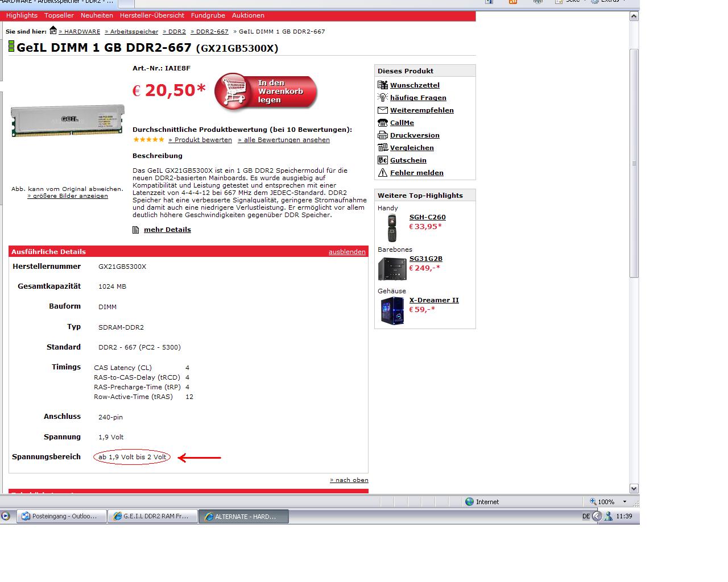
Task: Open Wunschzettel link
Action: tap(415, 85)
